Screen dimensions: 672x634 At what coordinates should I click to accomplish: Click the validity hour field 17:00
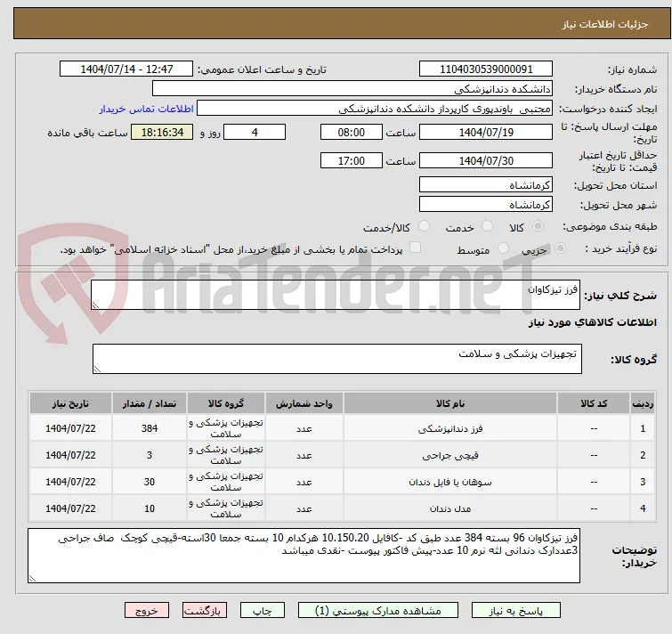[x=351, y=160]
